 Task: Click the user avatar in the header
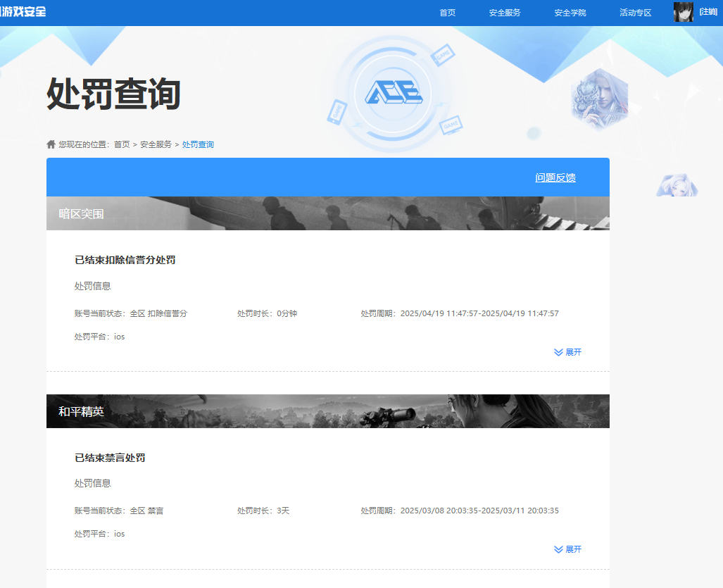[683, 12]
